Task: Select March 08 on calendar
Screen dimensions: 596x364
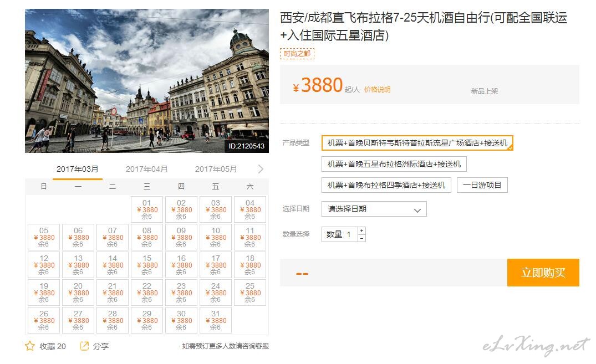Action: [x=147, y=237]
